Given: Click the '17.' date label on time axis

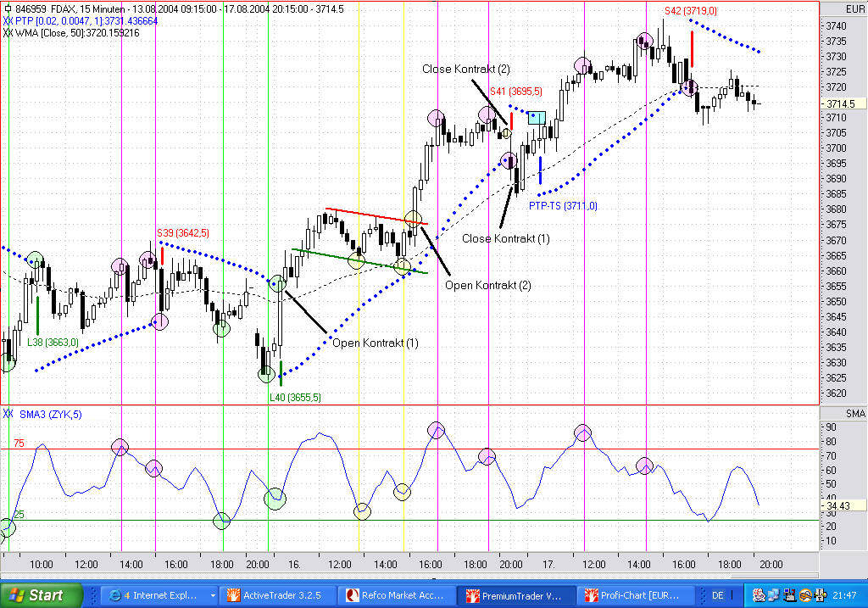Looking at the screenshot, I should (x=548, y=564).
